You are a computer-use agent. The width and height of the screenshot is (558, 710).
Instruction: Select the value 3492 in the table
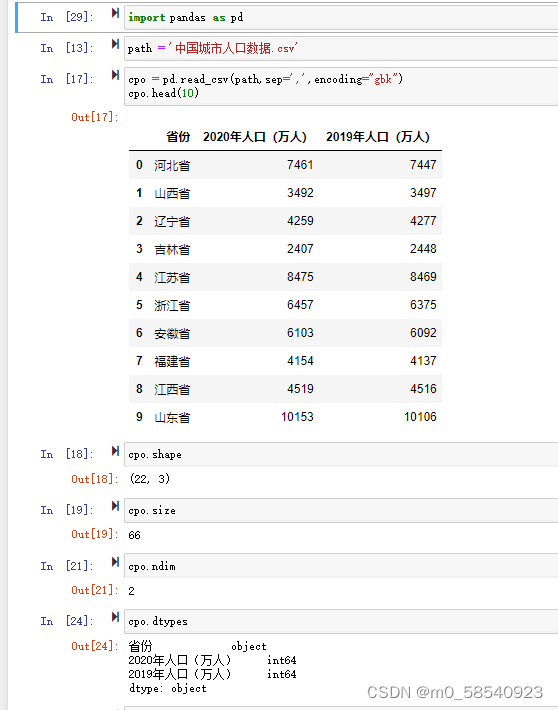(300, 193)
